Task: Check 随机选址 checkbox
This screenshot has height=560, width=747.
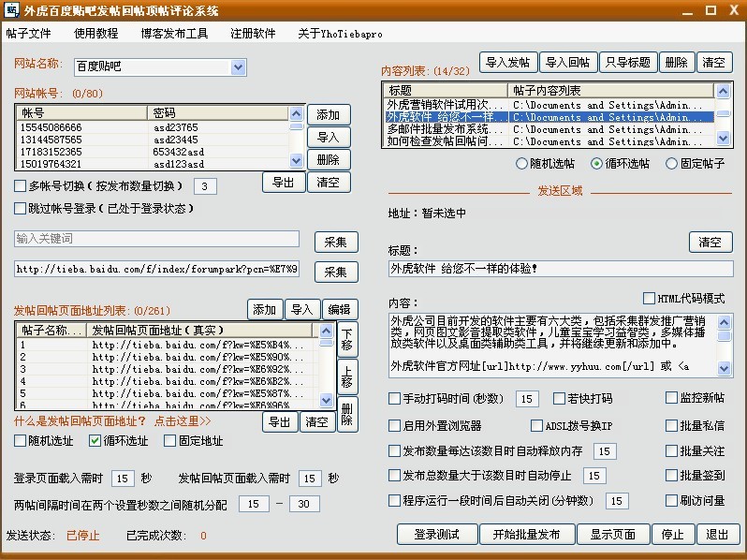Action: (20, 441)
